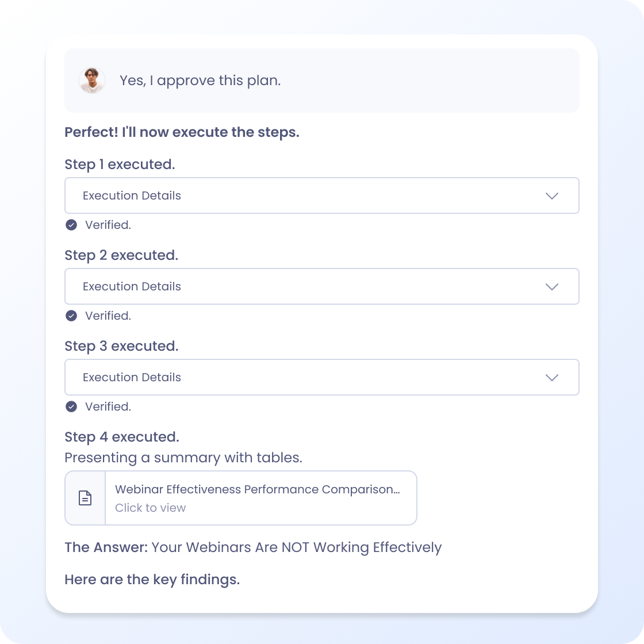Open the Webinar Effectiveness Performance Comparison document
This screenshot has width=644, height=644.
(258, 489)
